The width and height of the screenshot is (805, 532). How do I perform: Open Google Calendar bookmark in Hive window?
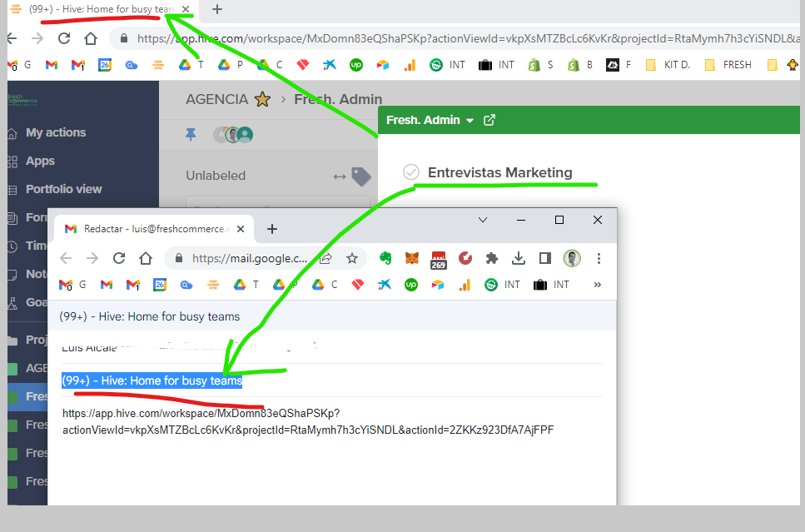(x=105, y=65)
